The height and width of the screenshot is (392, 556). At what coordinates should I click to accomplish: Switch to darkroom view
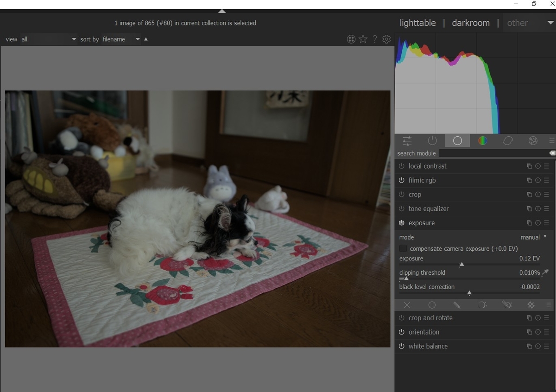click(x=471, y=23)
